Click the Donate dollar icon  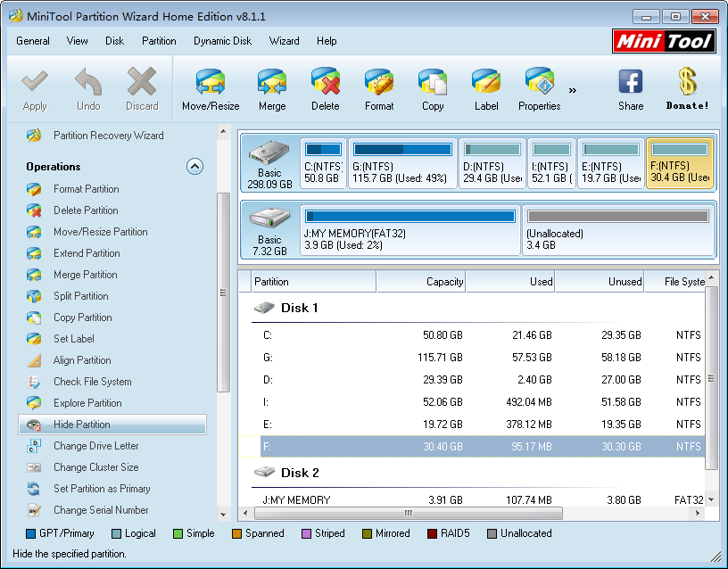click(687, 81)
